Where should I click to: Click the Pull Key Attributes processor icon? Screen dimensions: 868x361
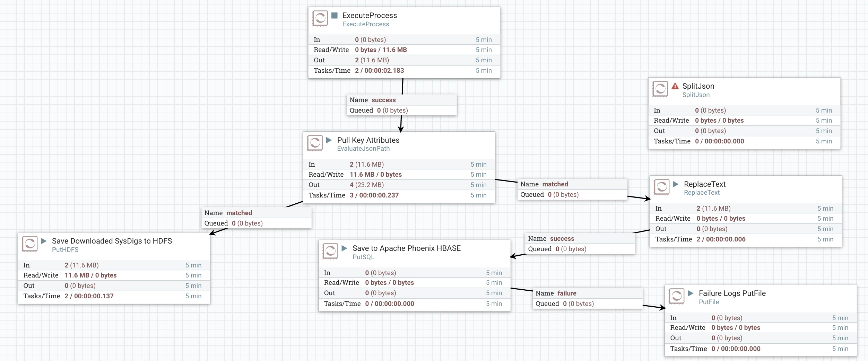pyautogui.click(x=315, y=143)
